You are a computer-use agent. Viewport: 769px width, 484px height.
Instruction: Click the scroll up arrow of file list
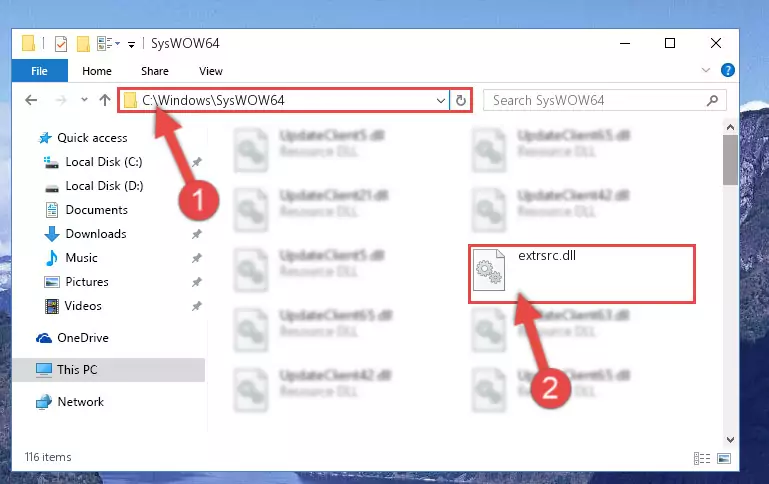click(x=730, y=127)
